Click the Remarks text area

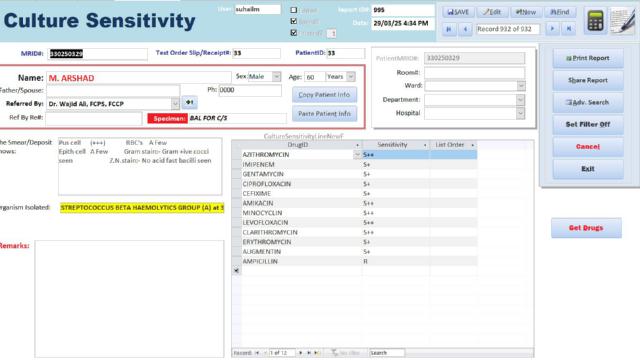point(129,299)
